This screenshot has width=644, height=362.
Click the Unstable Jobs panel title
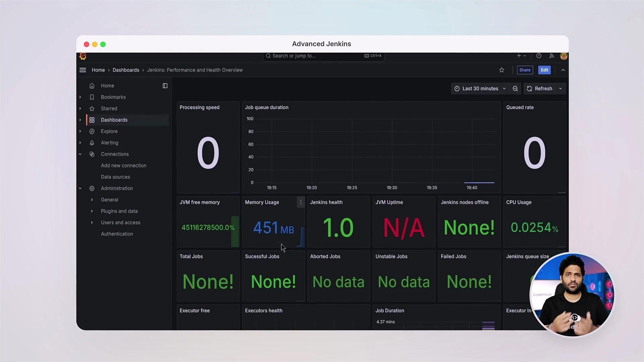point(391,256)
